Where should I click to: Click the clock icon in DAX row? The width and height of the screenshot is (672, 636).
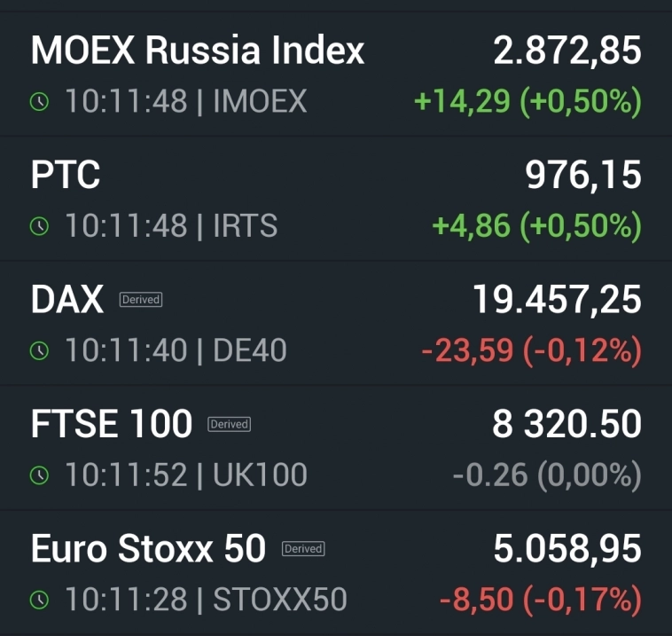pyautogui.click(x=39, y=351)
